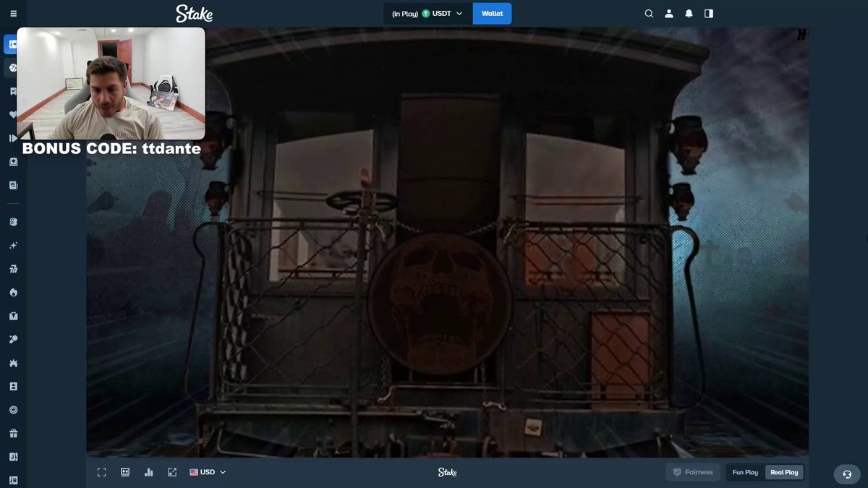Click the dollar coin sidebar icon
Viewport: 868px width, 488px height.
(13, 223)
